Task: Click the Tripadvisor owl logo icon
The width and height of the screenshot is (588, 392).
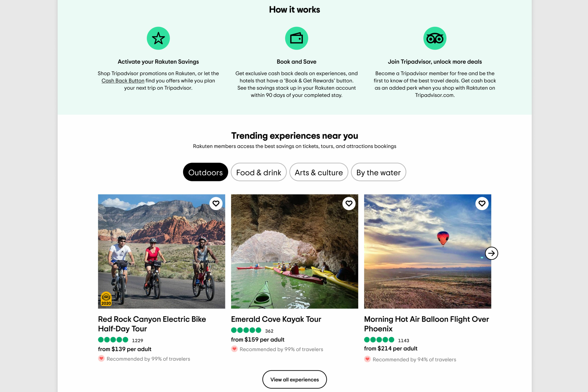Action: [x=435, y=38]
